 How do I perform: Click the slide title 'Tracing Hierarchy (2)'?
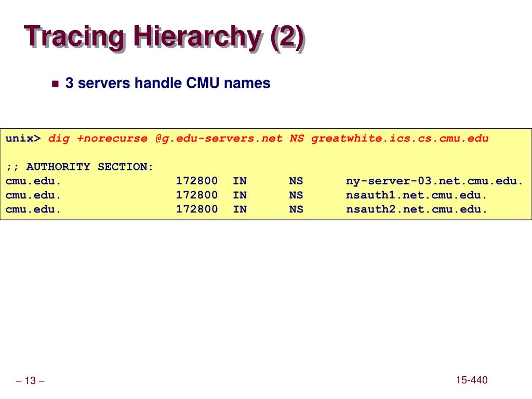(x=165, y=37)
